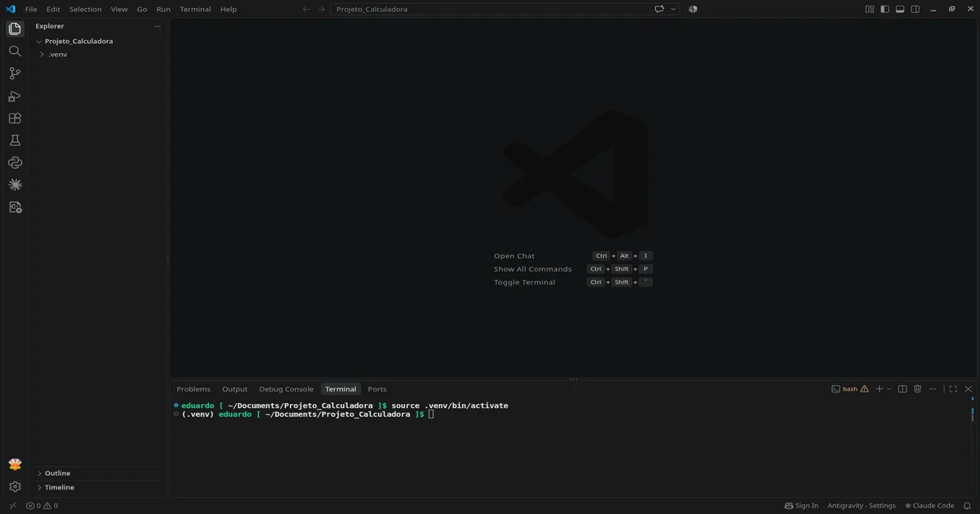This screenshot has height=514, width=980.
Task: Kill the terminal with the trash icon
Action: 917,389
